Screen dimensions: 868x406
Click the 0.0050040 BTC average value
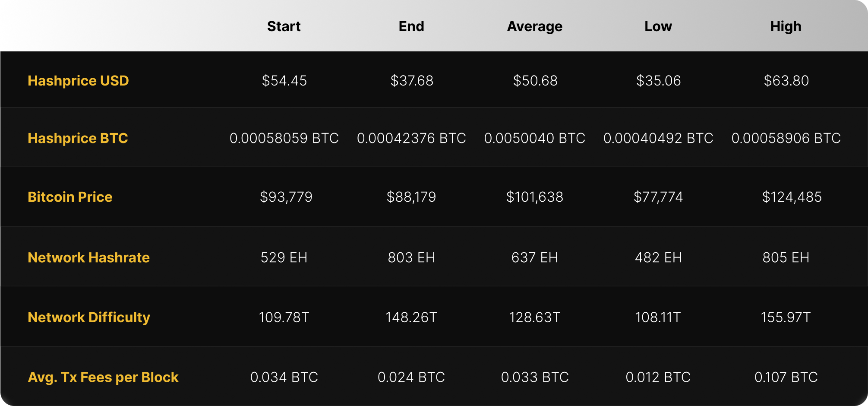click(534, 138)
